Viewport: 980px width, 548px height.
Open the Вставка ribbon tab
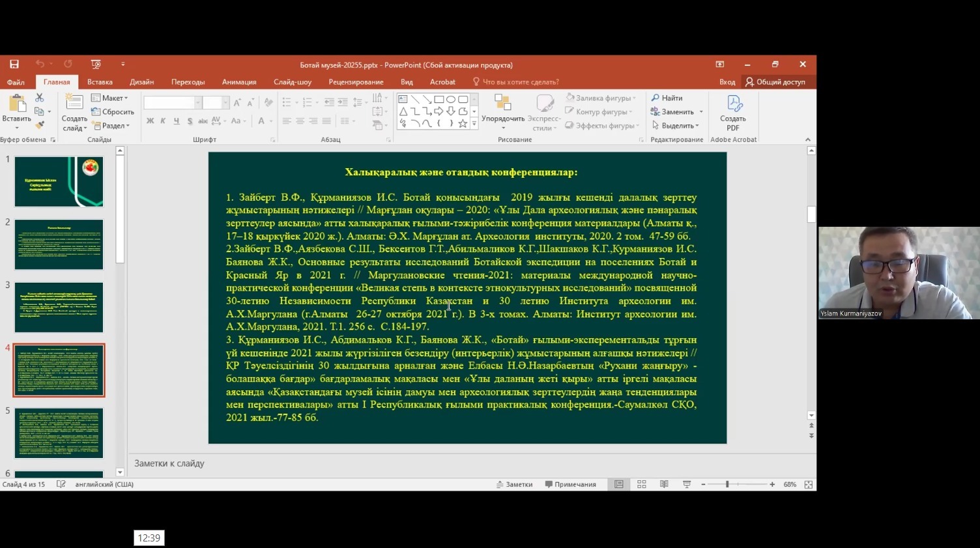(x=100, y=82)
